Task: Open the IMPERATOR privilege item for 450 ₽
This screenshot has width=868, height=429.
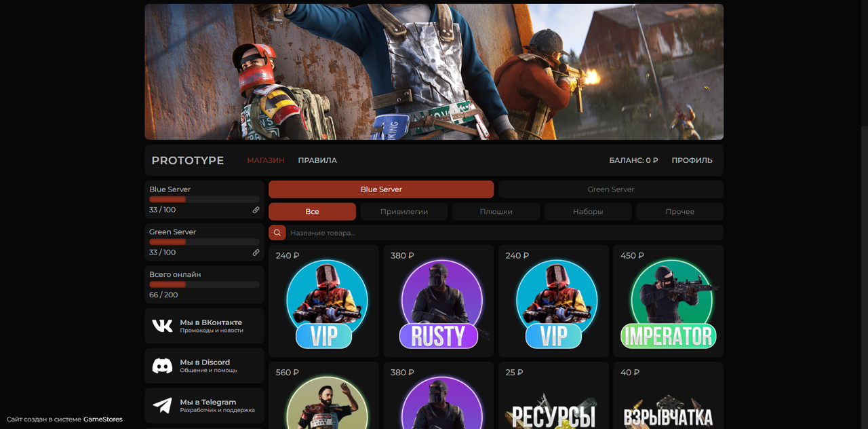Action: click(x=668, y=301)
